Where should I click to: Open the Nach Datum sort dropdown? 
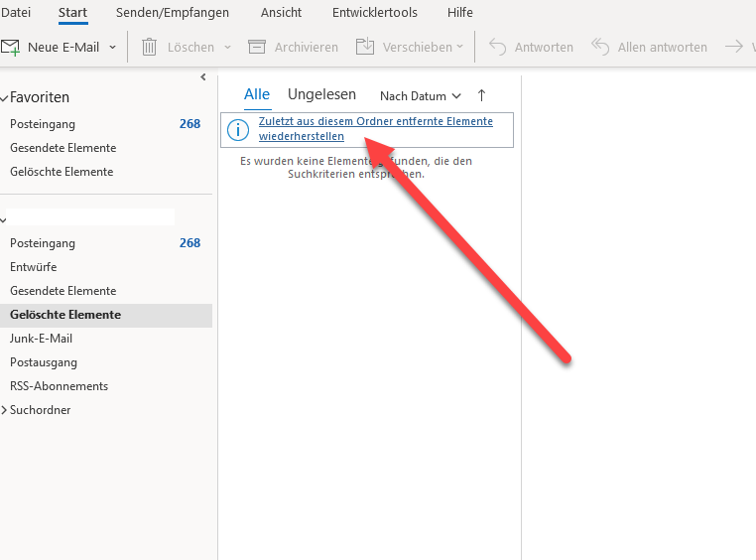coord(421,96)
